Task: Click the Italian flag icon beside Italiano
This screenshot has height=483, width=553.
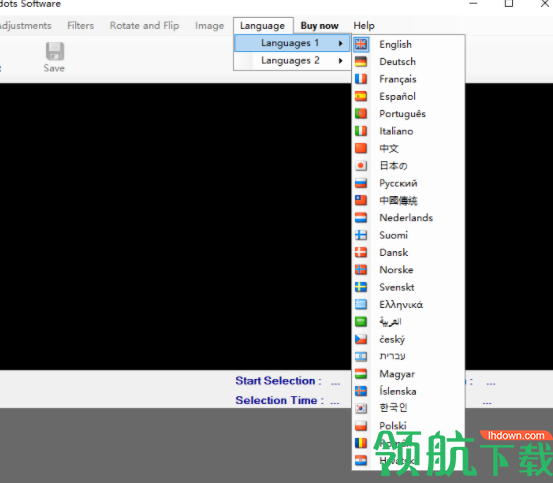Action: 361,131
